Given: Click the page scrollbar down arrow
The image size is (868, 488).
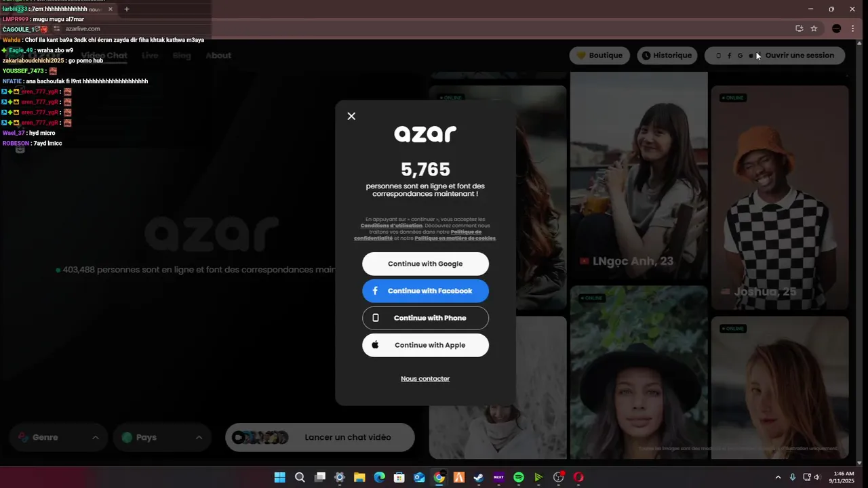Looking at the screenshot, I should 860,463.
